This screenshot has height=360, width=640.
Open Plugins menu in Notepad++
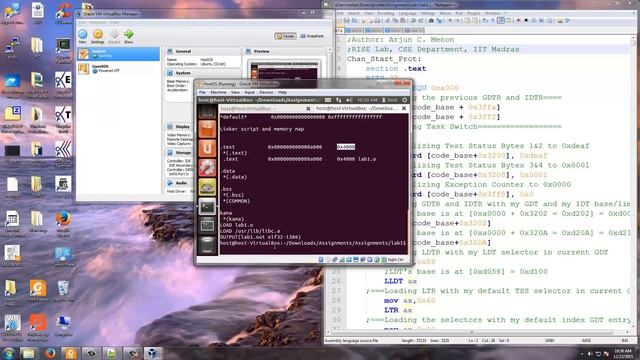(x=473, y=13)
